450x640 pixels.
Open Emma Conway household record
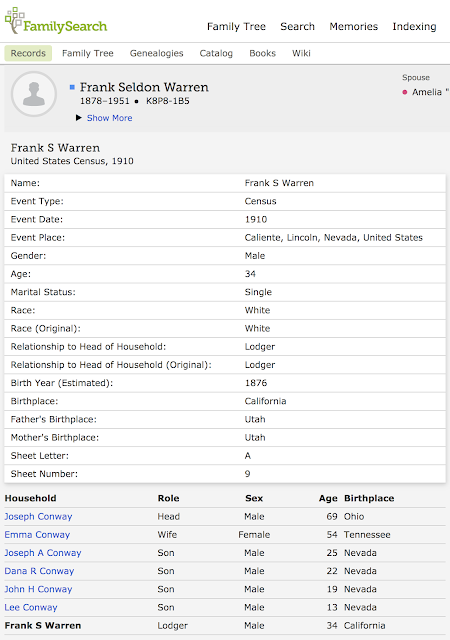[x=37, y=535]
